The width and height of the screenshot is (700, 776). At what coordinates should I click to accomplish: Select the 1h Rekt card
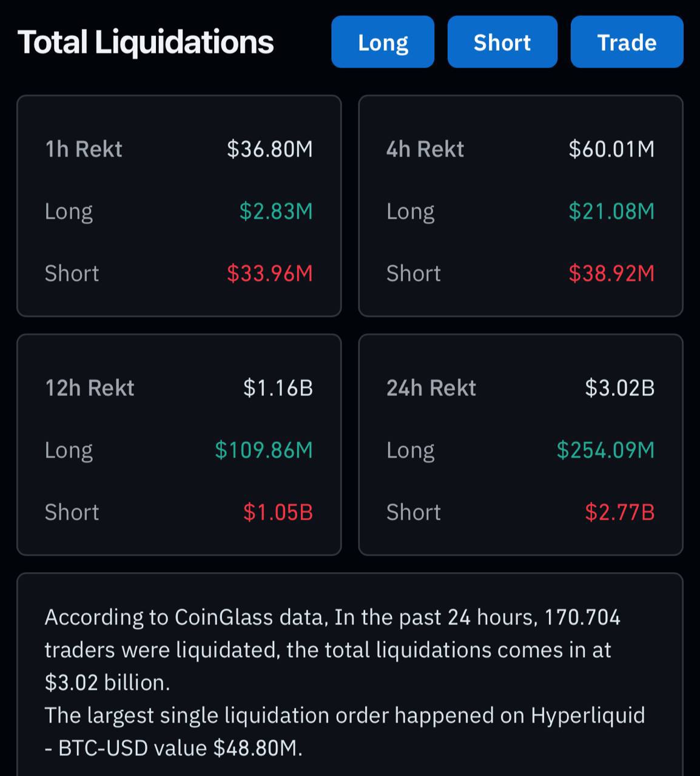179,206
